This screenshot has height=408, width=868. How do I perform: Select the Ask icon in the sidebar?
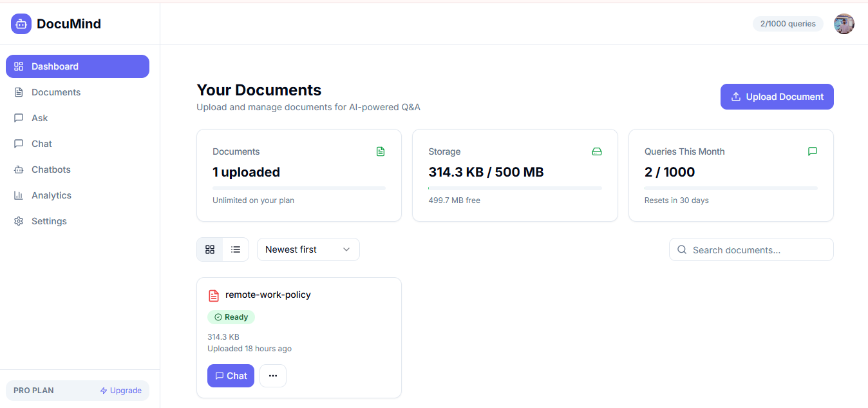point(19,117)
